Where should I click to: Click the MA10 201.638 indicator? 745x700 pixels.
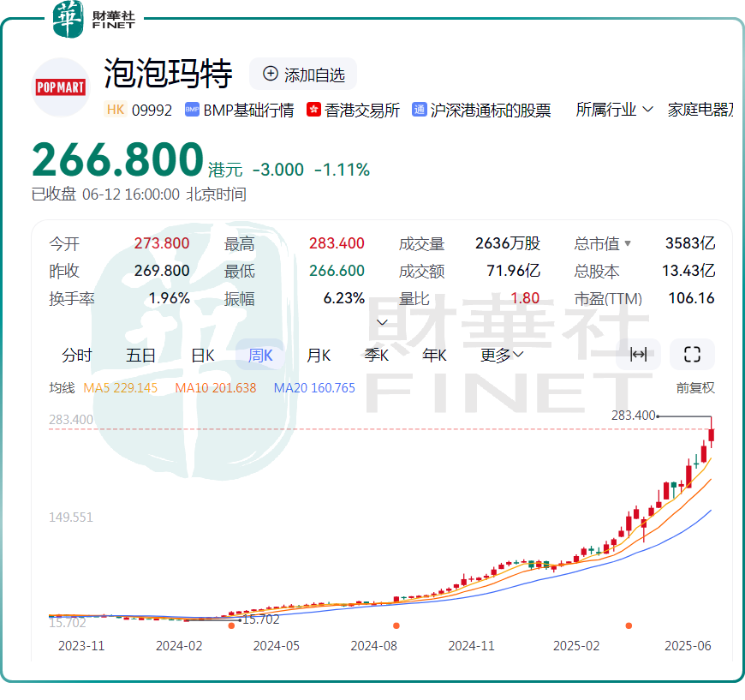(216, 388)
